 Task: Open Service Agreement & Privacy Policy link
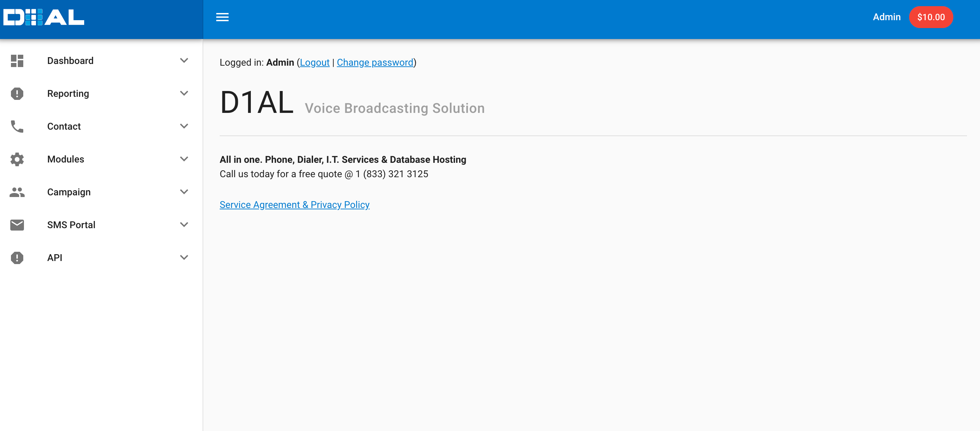(x=295, y=205)
